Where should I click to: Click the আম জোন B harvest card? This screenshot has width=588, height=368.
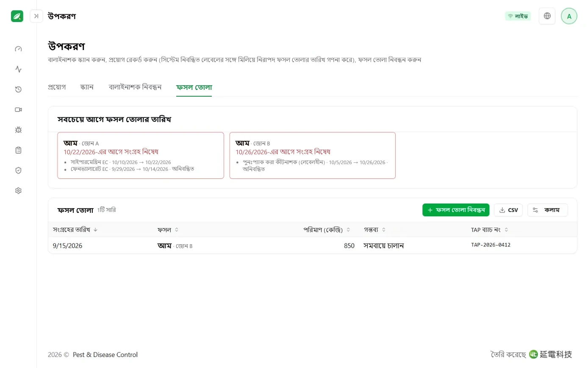tap(313, 156)
